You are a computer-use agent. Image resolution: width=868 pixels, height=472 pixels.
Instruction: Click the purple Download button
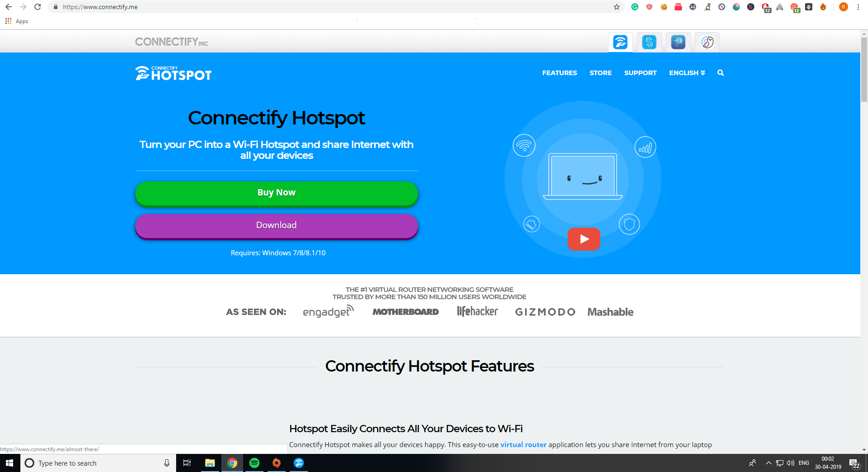(277, 226)
